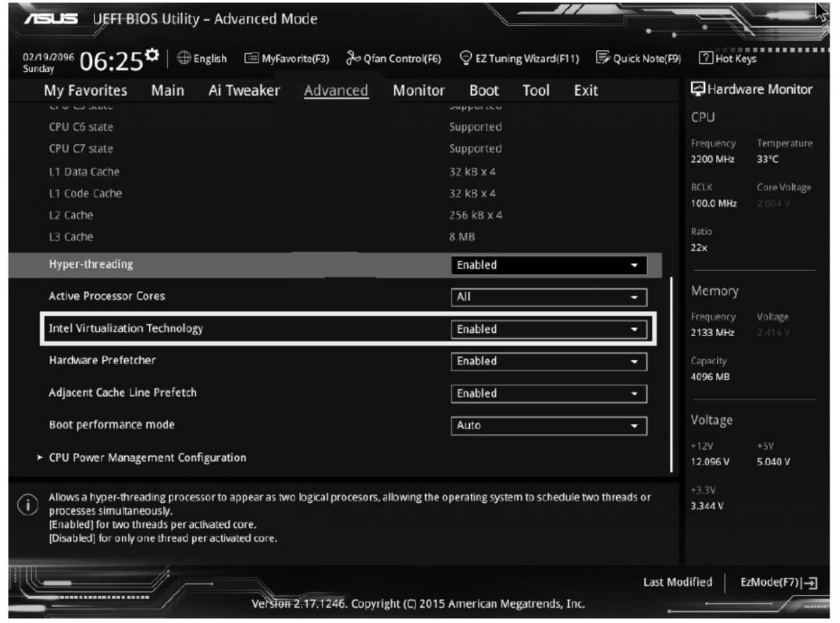Select the Boot performance mode label
The width and height of the screenshot is (840, 623).
[112, 425]
